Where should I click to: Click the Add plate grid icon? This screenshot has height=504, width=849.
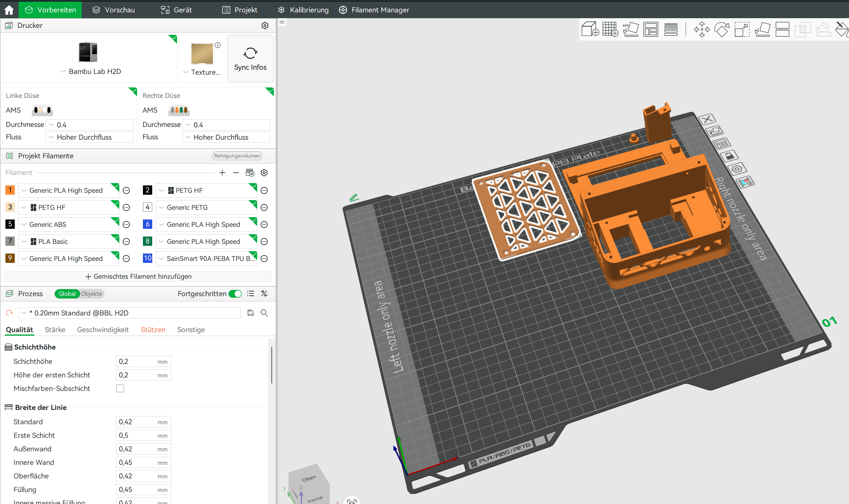point(610,29)
